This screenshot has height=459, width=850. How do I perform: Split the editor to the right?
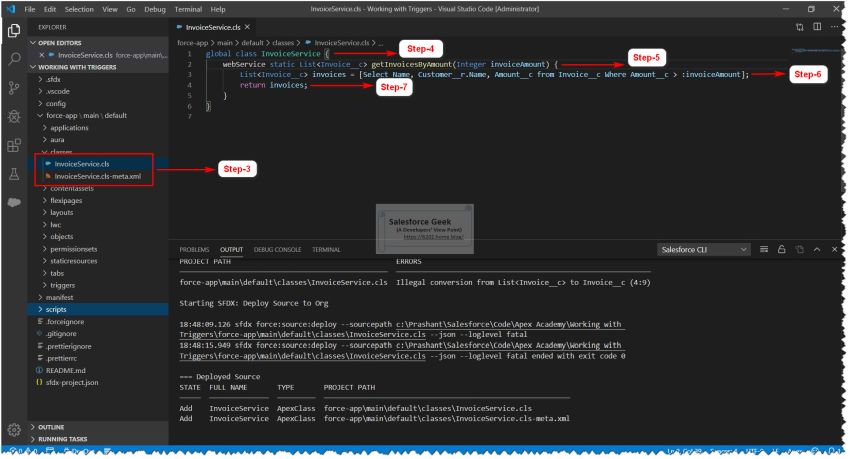click(817, 27)
